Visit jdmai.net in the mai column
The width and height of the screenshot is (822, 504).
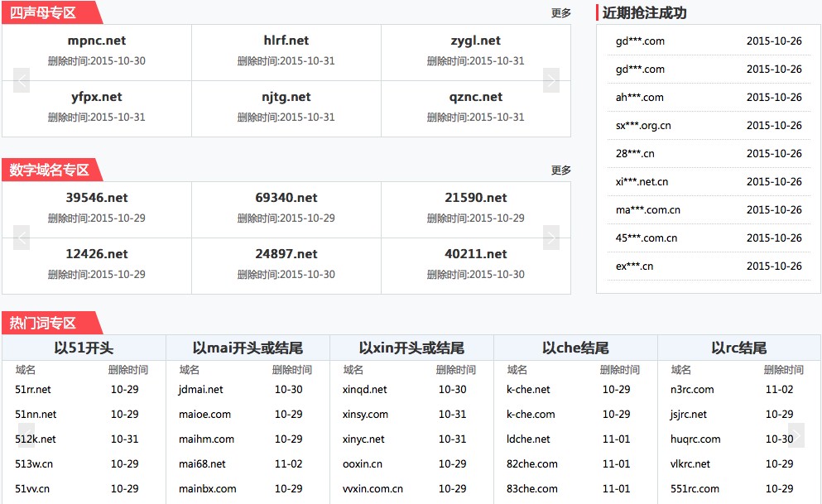201,390
